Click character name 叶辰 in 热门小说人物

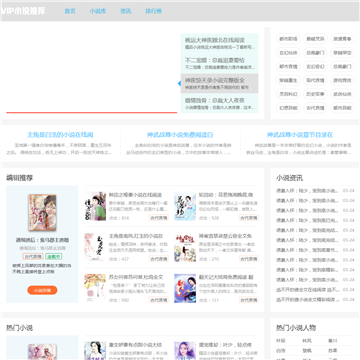281,341
